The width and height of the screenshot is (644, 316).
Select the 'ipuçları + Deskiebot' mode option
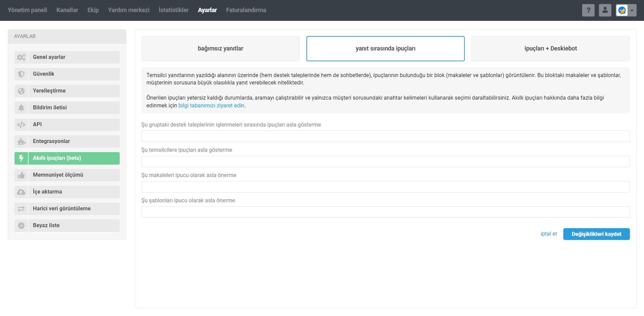coord(551,48)
